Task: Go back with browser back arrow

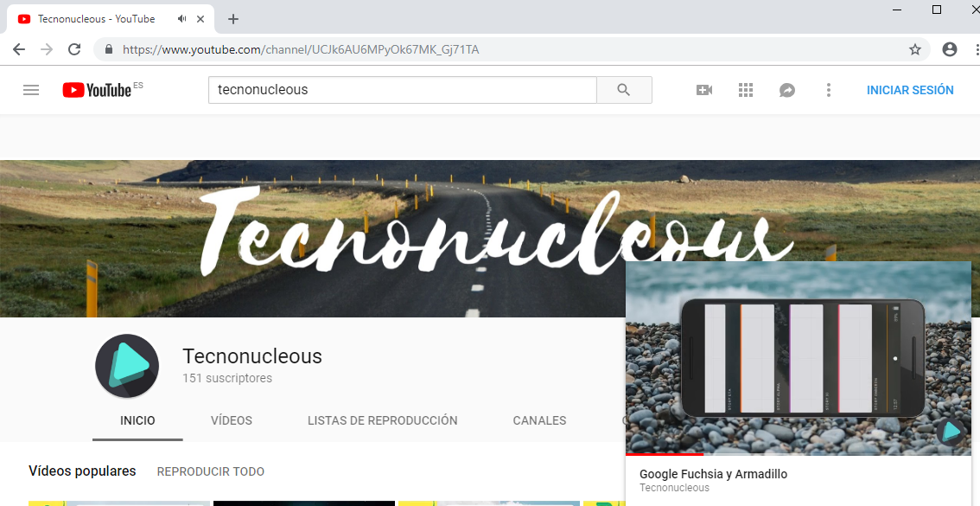Action: coord(19,49)
